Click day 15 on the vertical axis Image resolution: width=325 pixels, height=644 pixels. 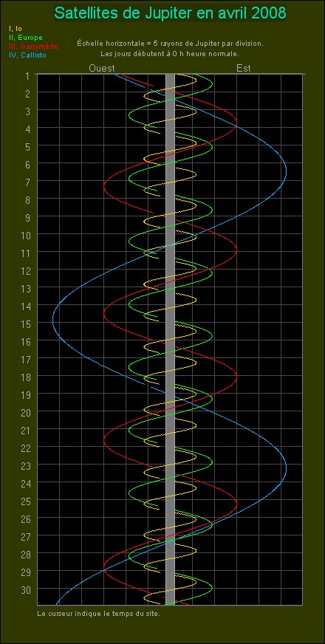tap(25, 323)
